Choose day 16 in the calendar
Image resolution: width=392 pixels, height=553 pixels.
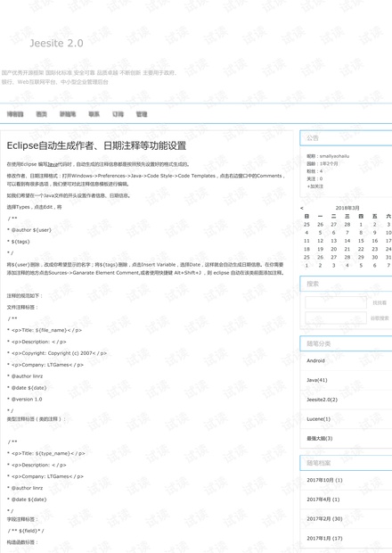(375, 241)
